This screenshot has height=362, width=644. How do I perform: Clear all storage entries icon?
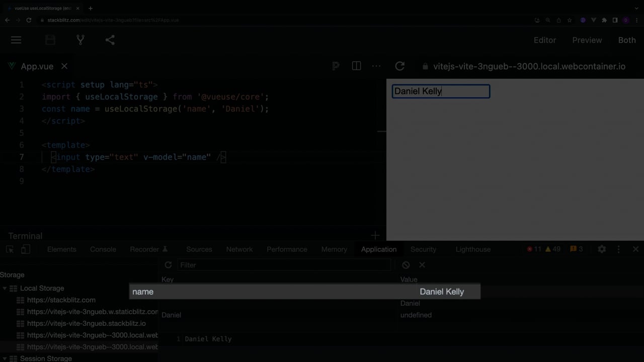[406, 265]
